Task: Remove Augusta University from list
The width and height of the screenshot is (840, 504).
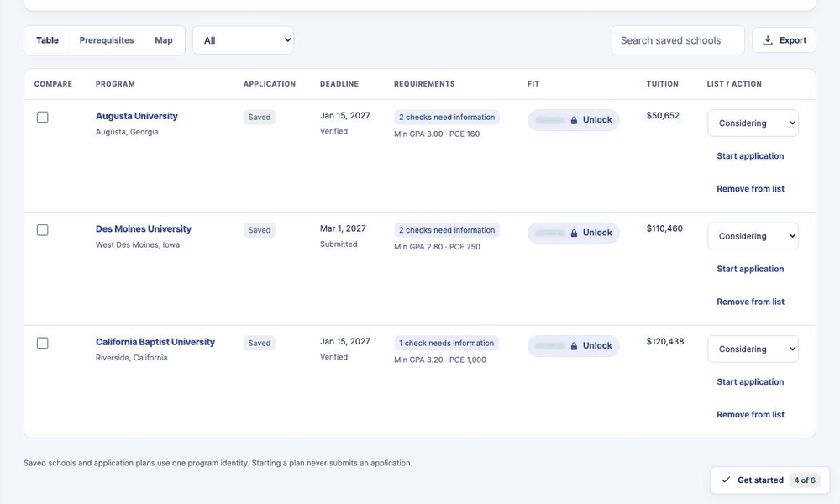Action: (x=750, y=189)
